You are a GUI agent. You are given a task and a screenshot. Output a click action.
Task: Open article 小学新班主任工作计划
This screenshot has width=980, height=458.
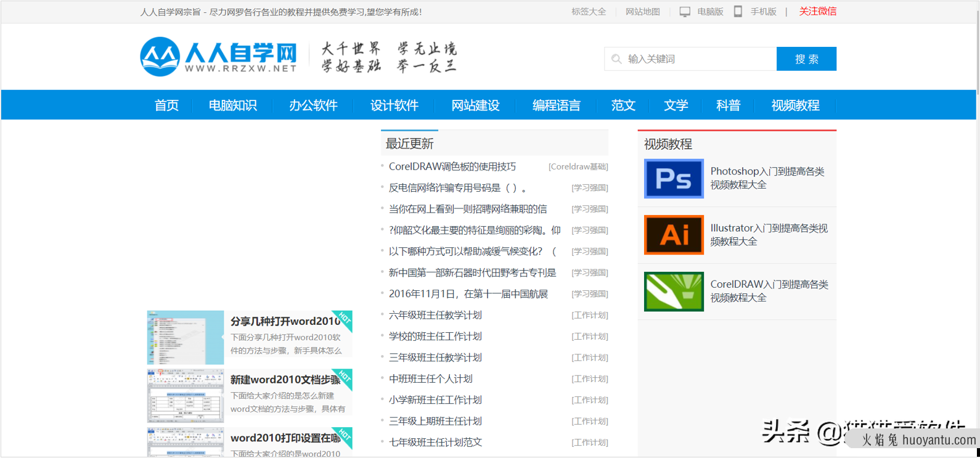click(435, 400)
